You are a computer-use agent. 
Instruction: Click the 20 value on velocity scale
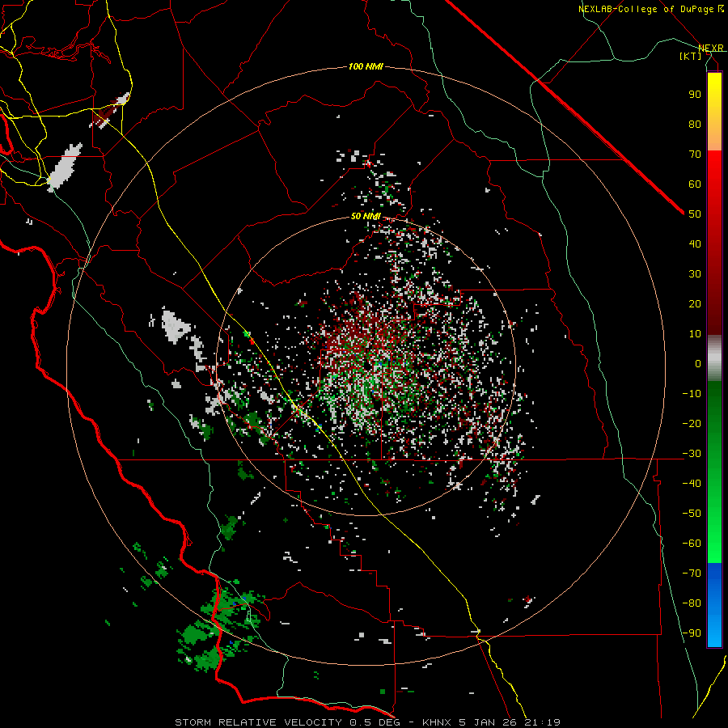pos(695,303)
